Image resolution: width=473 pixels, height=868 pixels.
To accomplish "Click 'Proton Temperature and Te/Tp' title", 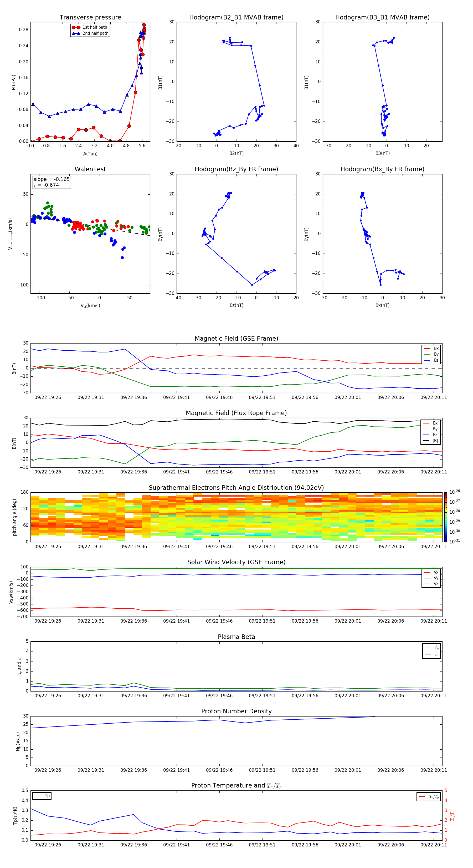I will pos(236,786).
